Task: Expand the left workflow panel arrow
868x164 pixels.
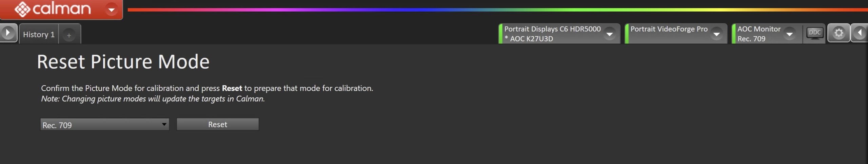Action: click(8, 33)
